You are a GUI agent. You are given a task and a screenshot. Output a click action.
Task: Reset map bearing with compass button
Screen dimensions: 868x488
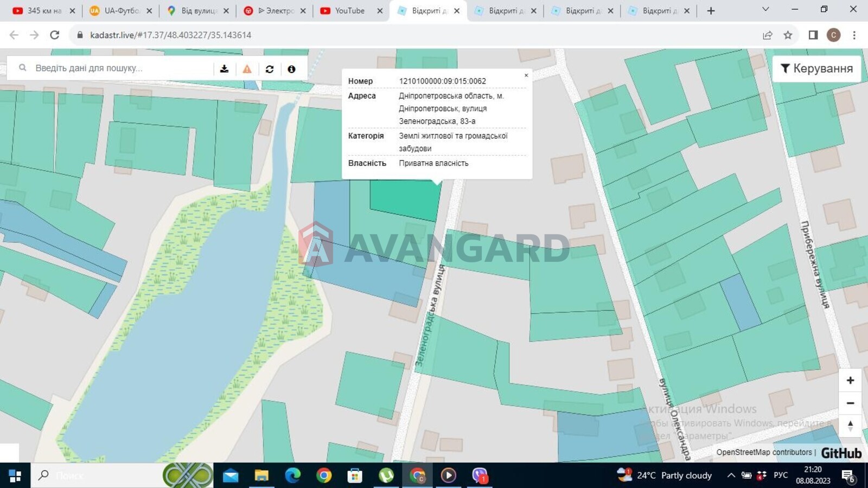tap(850, 426)
